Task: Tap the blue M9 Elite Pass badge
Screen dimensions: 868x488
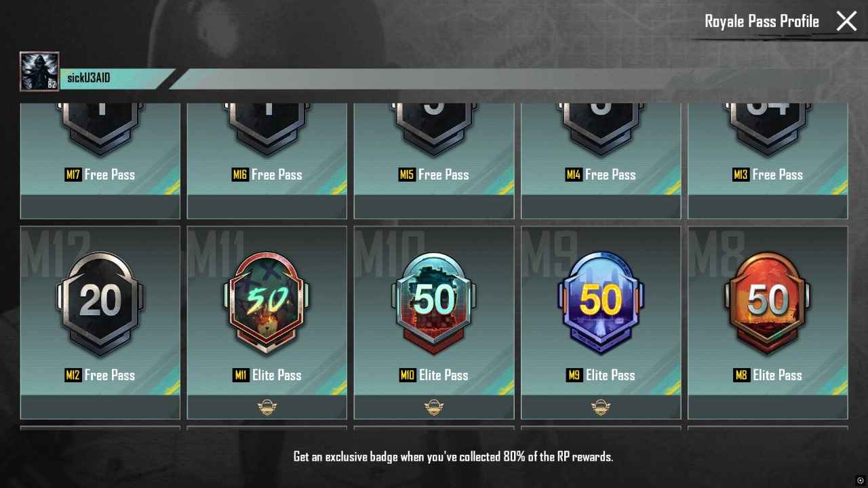Action: (601, 302)
